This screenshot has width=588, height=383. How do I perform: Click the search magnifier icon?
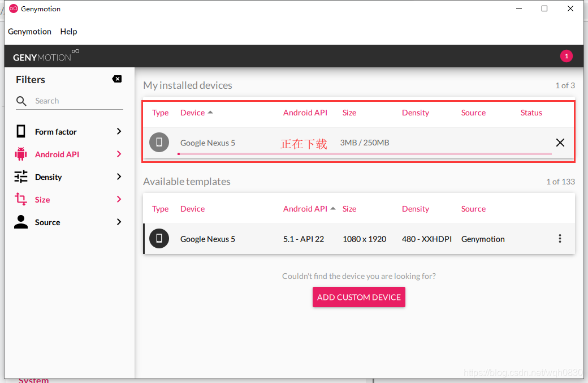(x=21, y=101)
